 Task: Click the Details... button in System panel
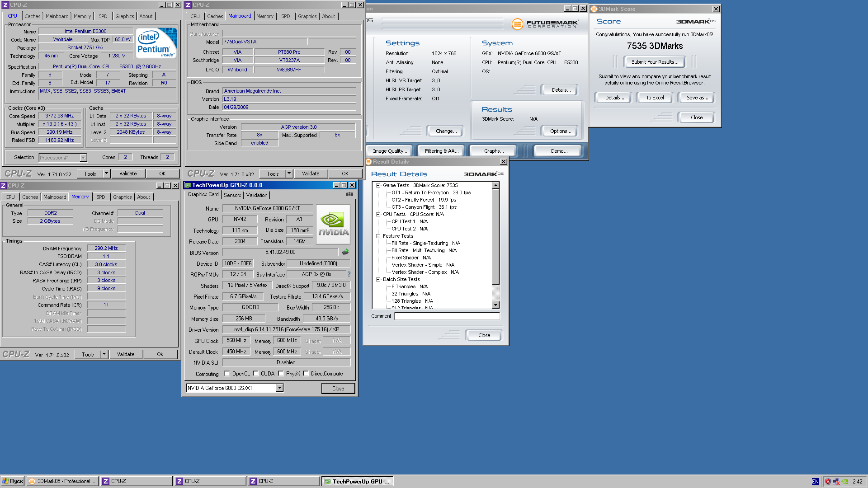(x=561, y=90)
